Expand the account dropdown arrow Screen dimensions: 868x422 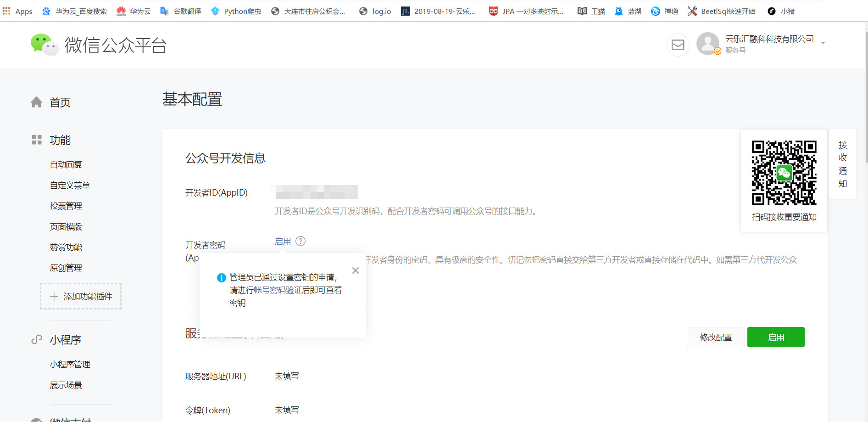point(823,43)
